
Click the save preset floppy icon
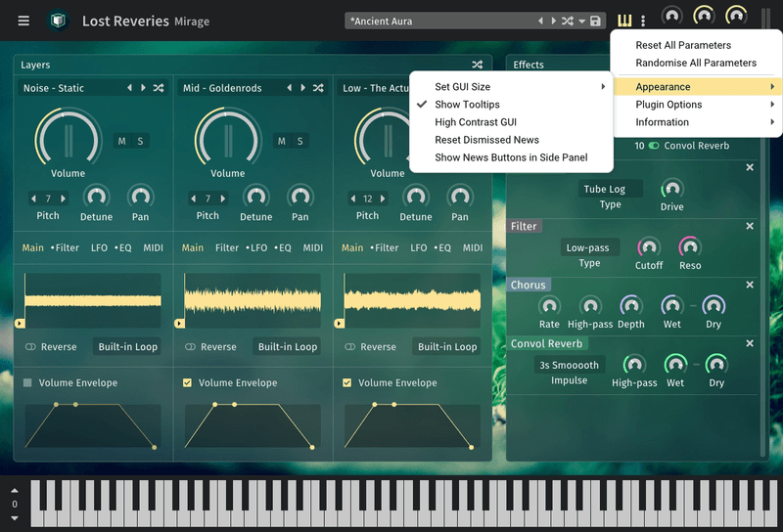point(596,21)
